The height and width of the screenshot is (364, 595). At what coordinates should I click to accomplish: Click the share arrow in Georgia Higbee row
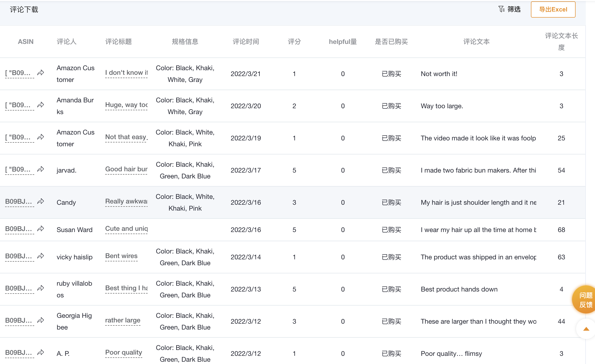(41, 321)
